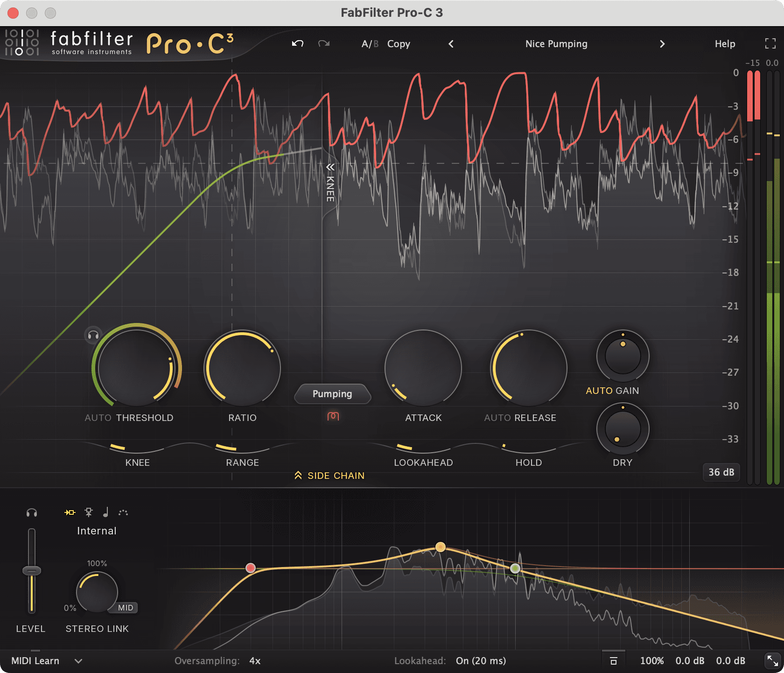Click the Release knob
The image size is (784, 673).
point(529,368)
